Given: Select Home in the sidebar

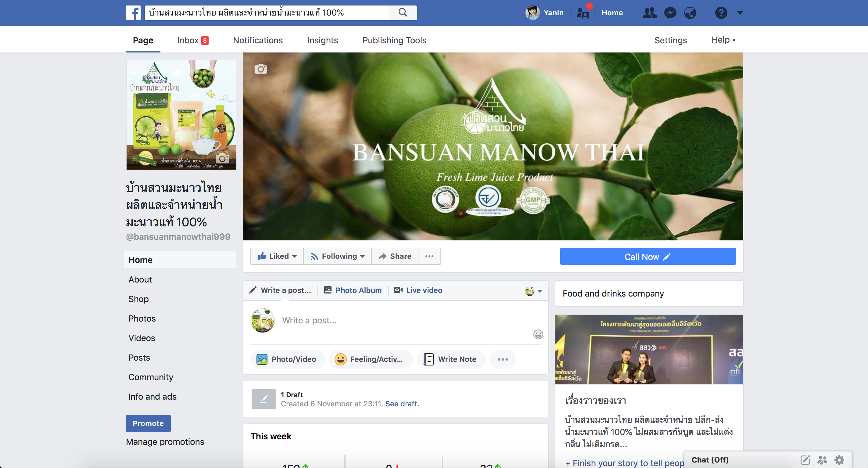Looking at the screenshot, I should coord(180,260).
